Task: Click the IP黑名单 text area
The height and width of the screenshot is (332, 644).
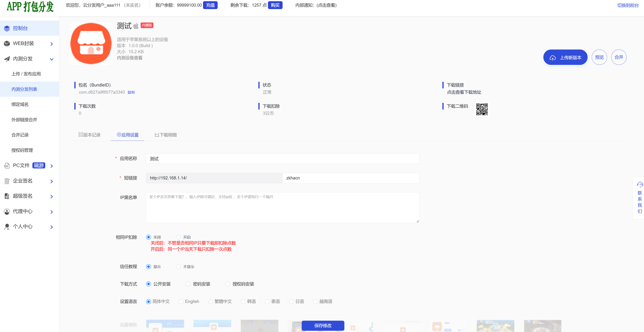Action: coord(282,207)
